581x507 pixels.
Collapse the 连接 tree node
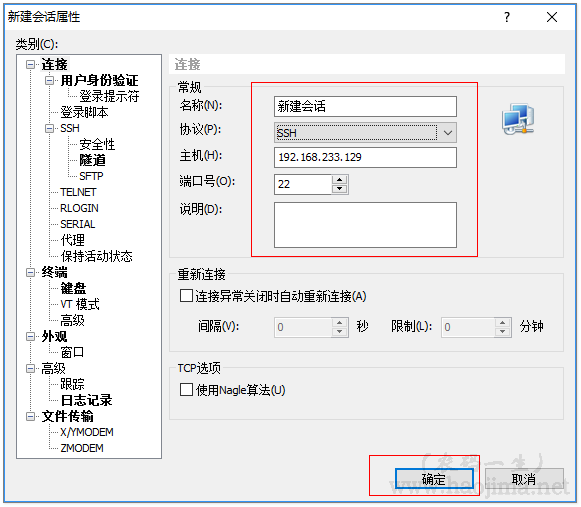pos(30,65)
